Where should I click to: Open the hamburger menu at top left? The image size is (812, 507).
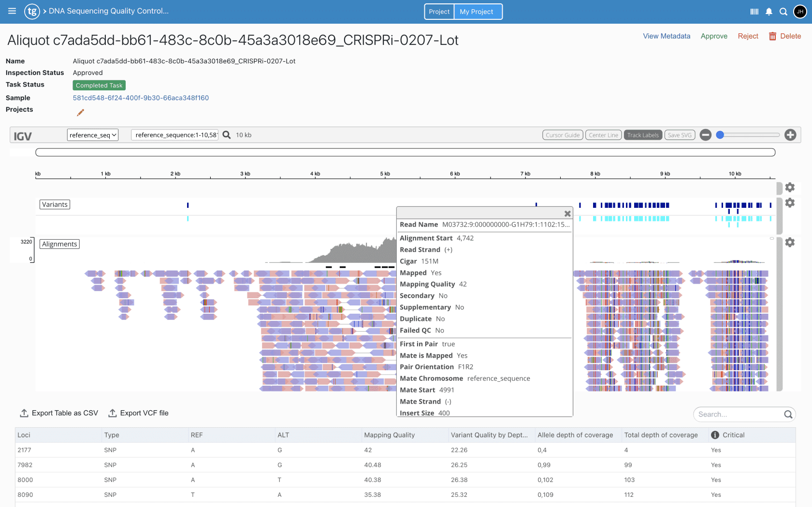click(12, 11)
